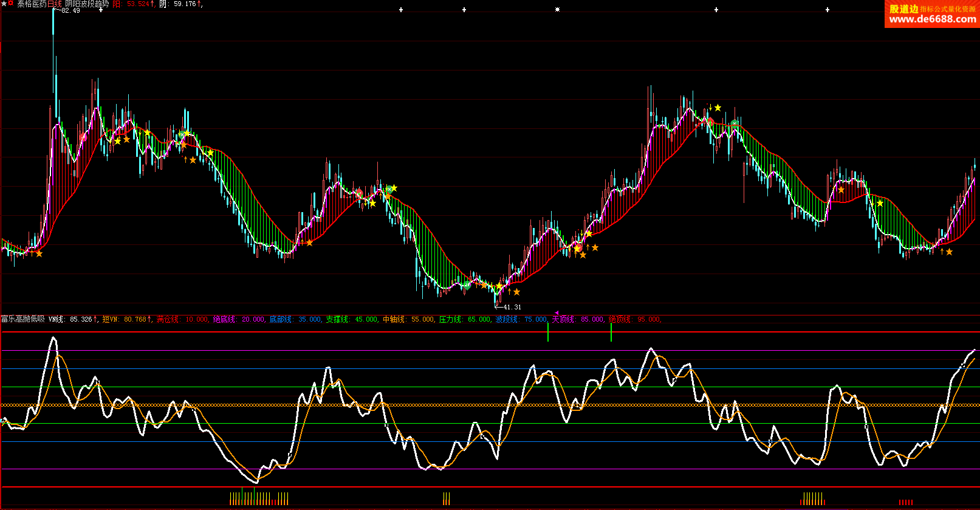Click the asterisk-shaped marker on the top border

point(557,10)
